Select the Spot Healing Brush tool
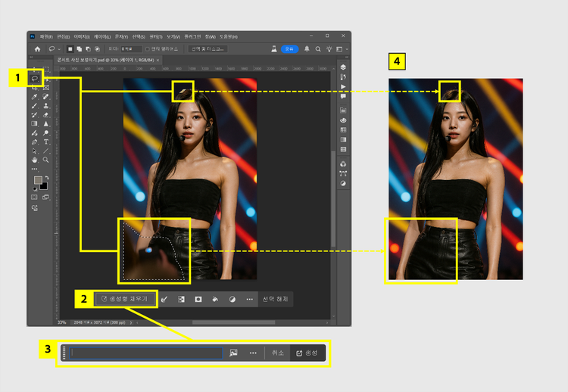 (x=46, y=97)
